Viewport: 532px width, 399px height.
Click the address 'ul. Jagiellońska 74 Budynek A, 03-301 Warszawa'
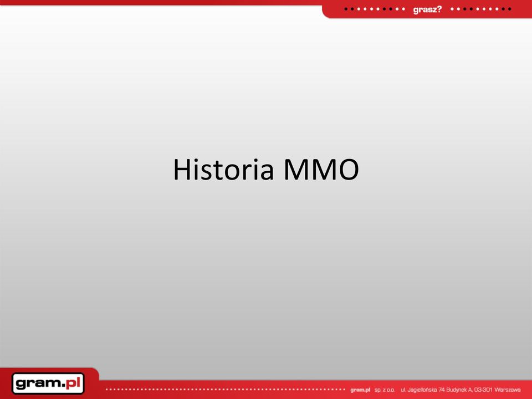pos(461,390)
